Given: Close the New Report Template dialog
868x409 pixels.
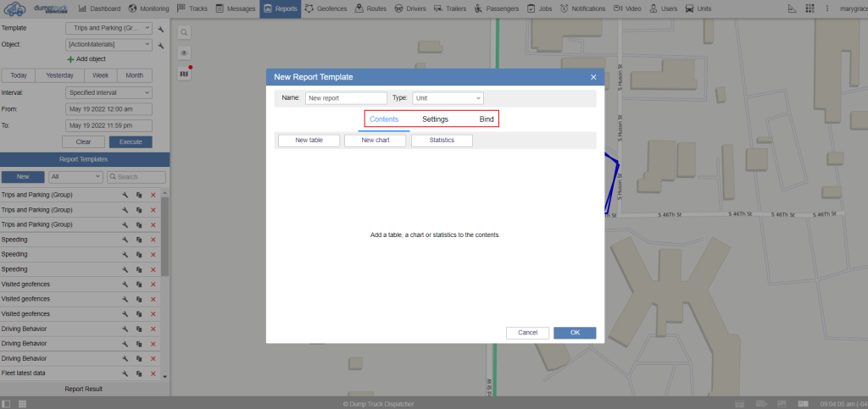Looking at the screenshot, I should [593, 77].
